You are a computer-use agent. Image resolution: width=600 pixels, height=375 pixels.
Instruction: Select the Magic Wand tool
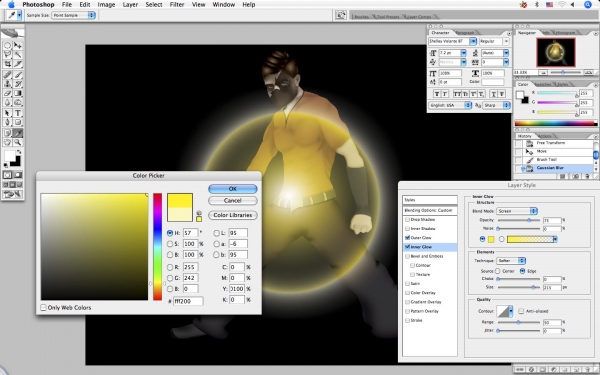point(18,55)
